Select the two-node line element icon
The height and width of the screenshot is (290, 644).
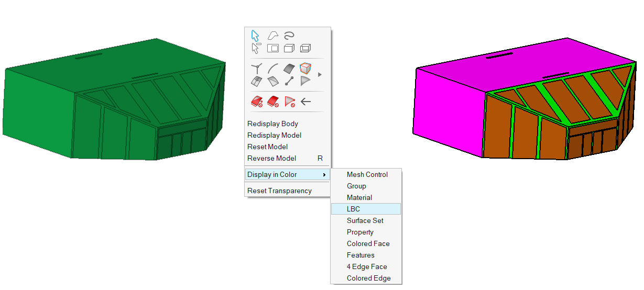pos(289,81)
